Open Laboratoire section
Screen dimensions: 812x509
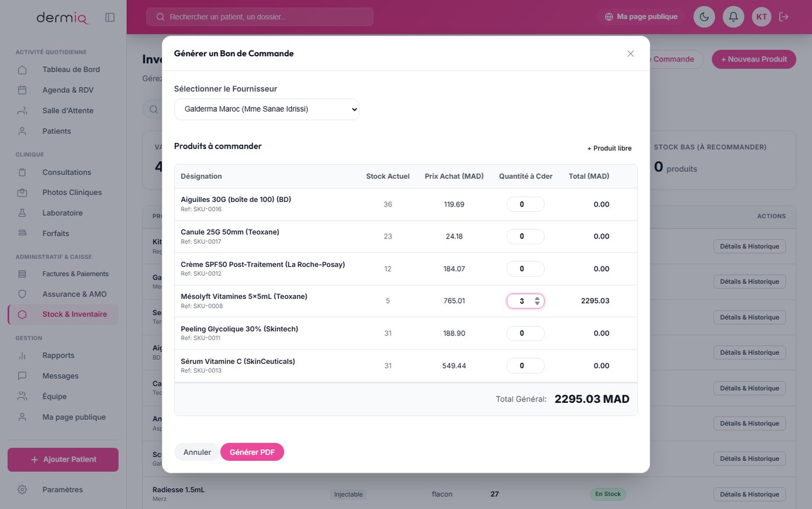[x=63, y=213]
